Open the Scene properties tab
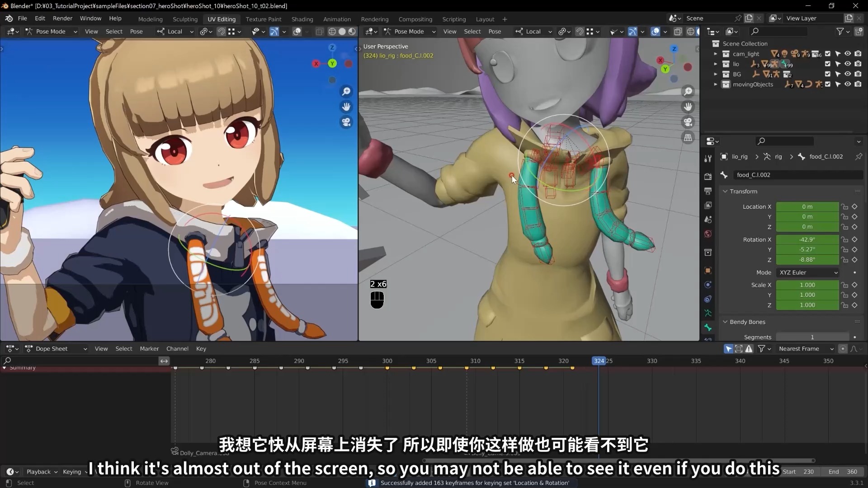The height and width of the screenshot is (488, 868). (x=708, y=220)
